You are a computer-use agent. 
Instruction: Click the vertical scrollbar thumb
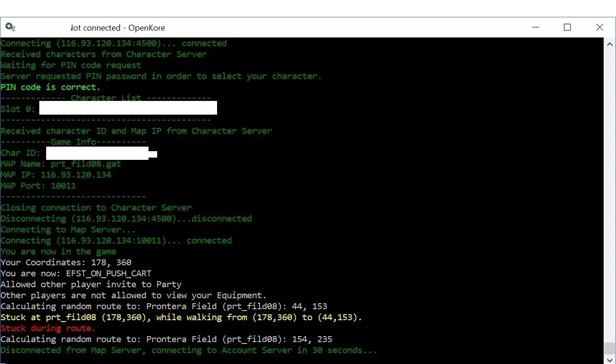610,348
